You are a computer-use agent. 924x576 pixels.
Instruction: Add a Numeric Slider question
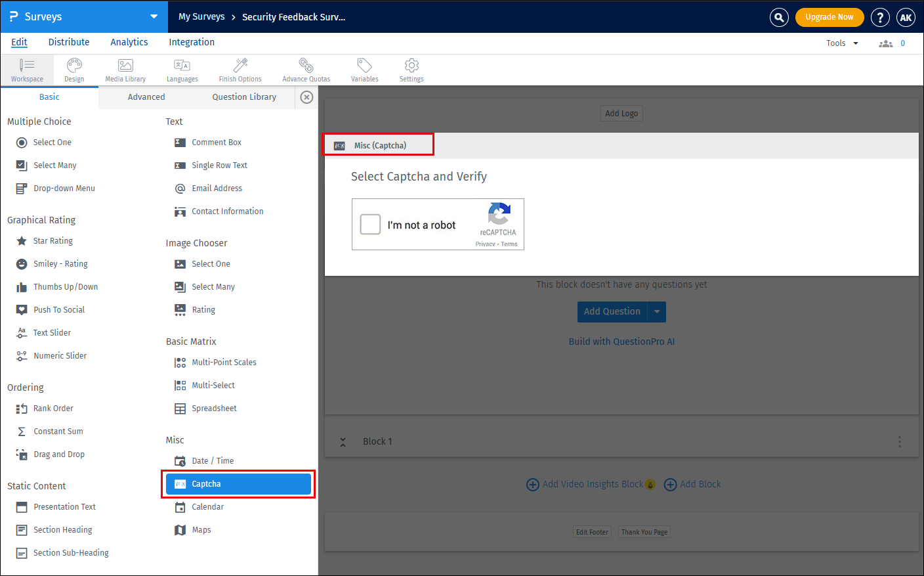point(60,356)
